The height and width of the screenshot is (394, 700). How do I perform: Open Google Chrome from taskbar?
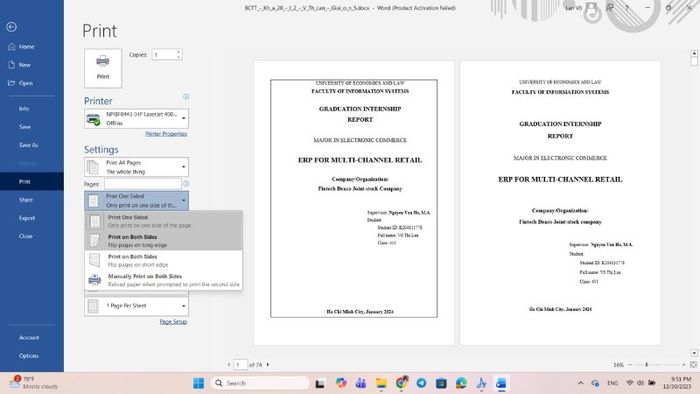point(401,383)
